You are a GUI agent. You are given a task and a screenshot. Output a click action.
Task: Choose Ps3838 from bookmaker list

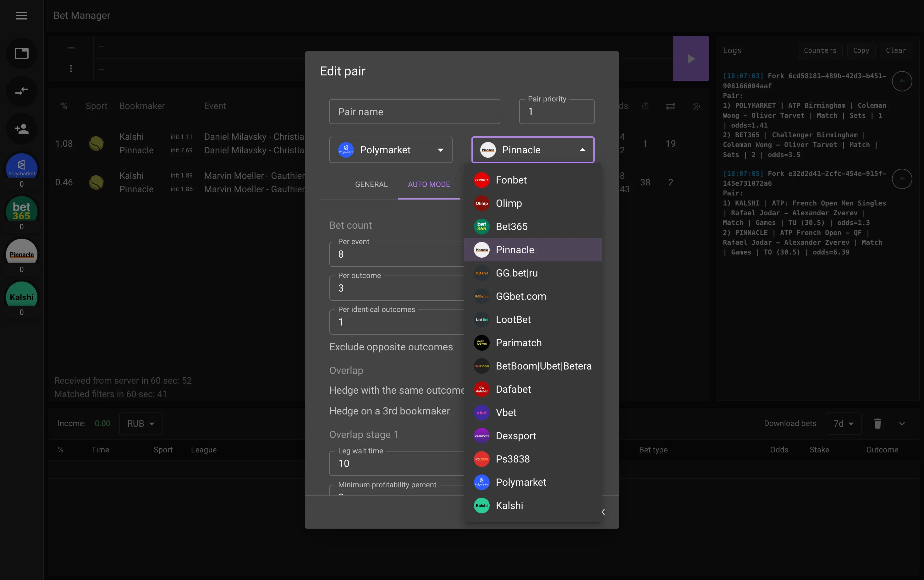click(533, 459)
